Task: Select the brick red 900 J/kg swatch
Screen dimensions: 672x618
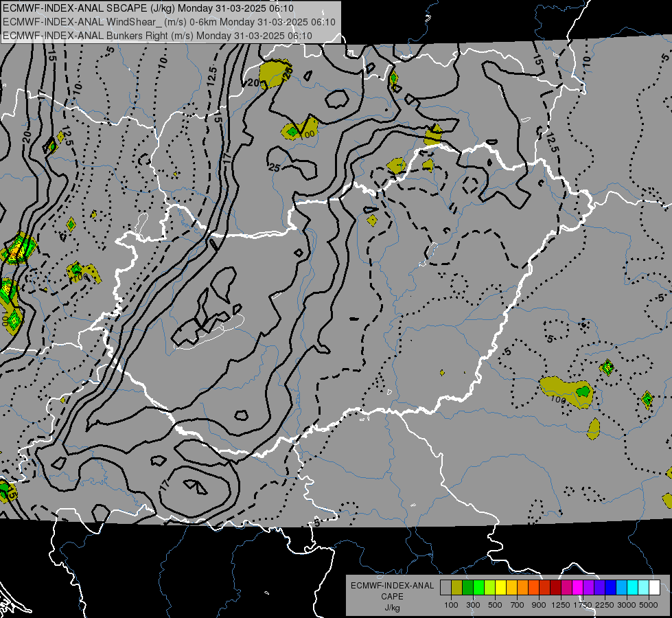Action: (545, 587)
